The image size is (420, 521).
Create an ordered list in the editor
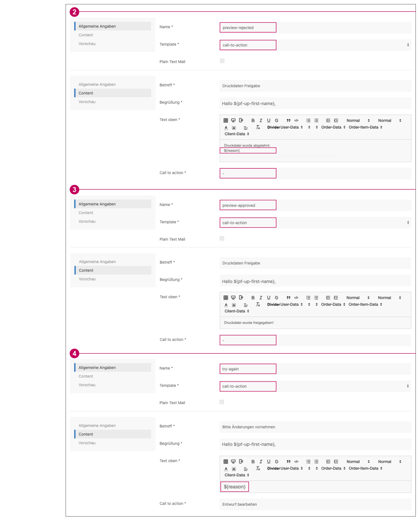[308, 120]
